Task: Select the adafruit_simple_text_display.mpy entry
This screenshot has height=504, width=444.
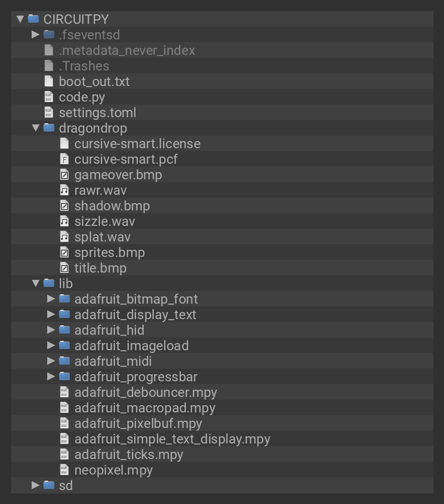Action: pyautogui.click(x=172, y=439)
